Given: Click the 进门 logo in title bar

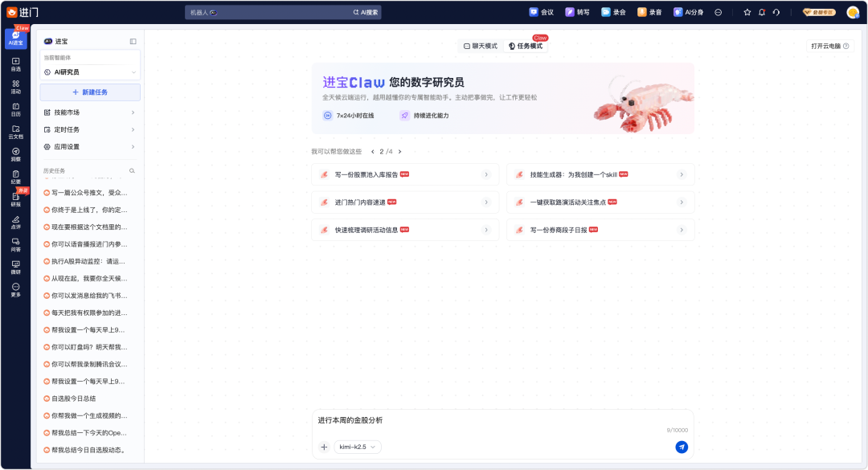Looking at the screenshot, I should tap(23, 12).
